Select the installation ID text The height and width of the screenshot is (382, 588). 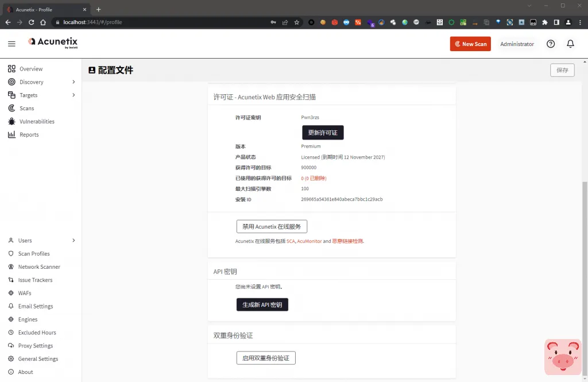[342, 199]
